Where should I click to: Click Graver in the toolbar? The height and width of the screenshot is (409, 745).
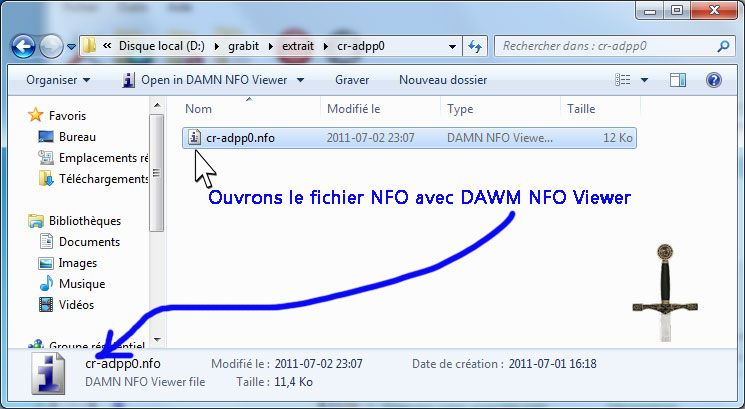click(x=352, y=80)
